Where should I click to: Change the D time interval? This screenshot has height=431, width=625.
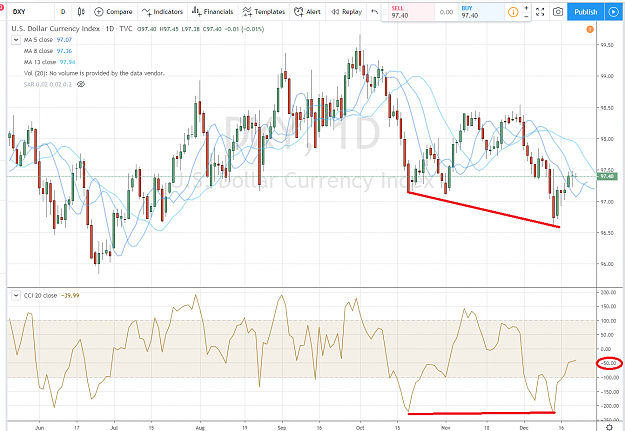click(x=63, y=12)
